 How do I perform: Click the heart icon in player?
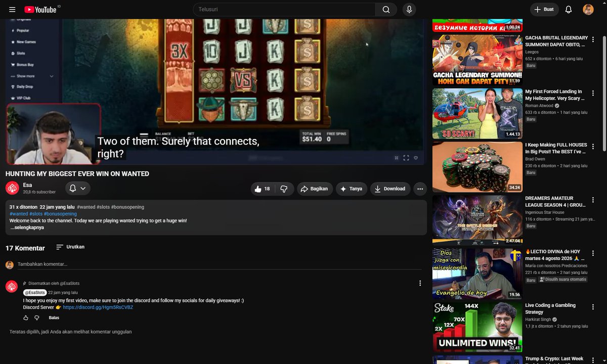[416, 158]
